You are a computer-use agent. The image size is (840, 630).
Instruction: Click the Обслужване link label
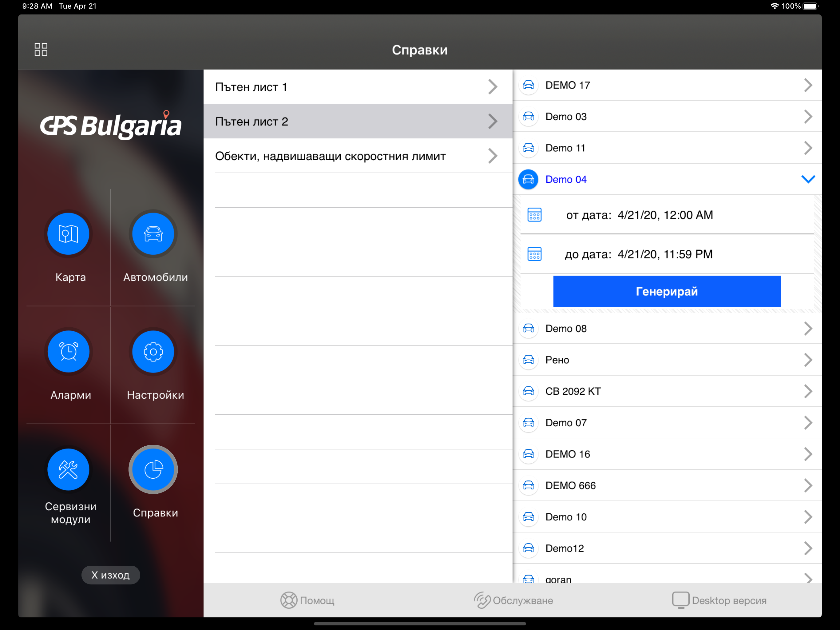click(523, 601)
